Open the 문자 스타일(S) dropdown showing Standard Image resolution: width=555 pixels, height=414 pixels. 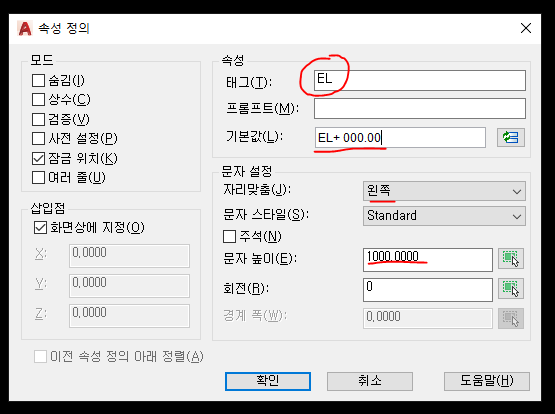pyautogui.click(x=444, y=216)
